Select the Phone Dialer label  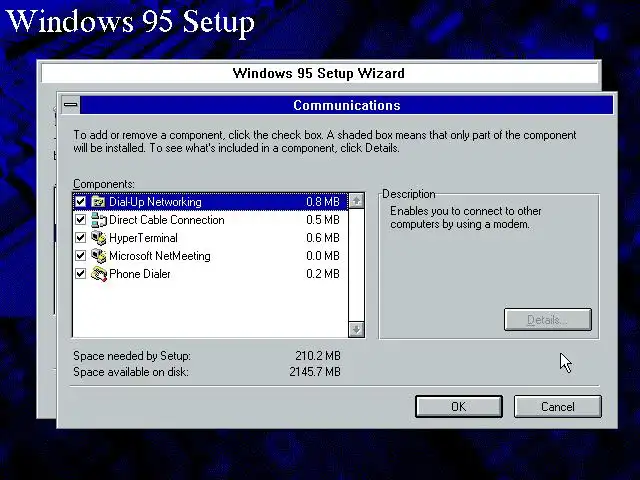click(140, 273)
